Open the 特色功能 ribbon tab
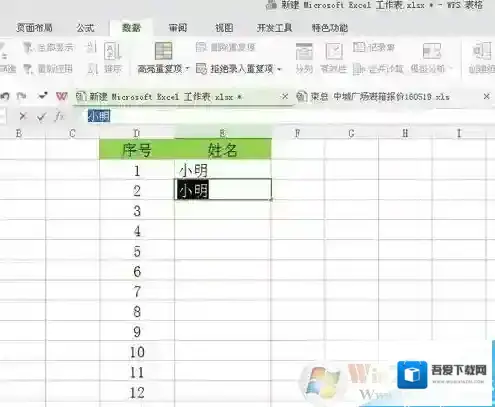Screen dimensions: 495x407 [x=330, y=28]
